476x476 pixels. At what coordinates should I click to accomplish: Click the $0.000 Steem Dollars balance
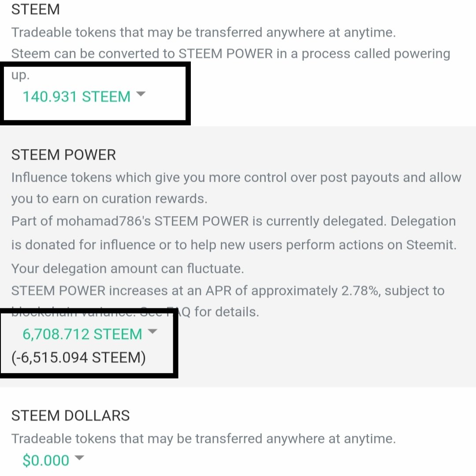pyautogui.click(x=46, y=461)
